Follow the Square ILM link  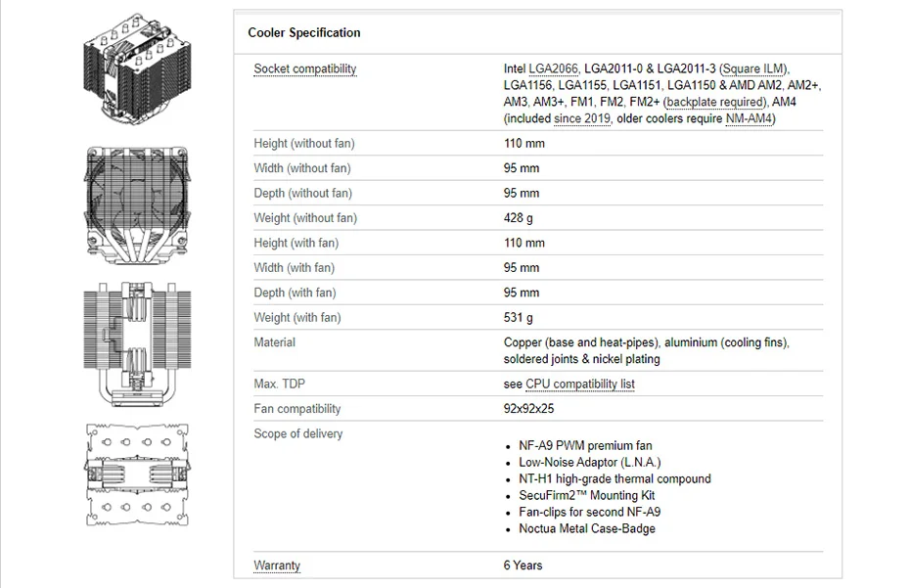coord(753,69)
